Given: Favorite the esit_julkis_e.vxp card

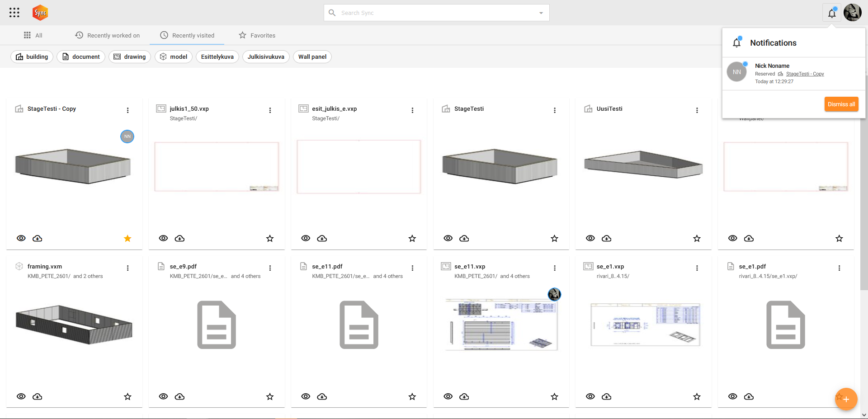Looking at the screenshot, I should pyautogui.click(x=412, y=238).
